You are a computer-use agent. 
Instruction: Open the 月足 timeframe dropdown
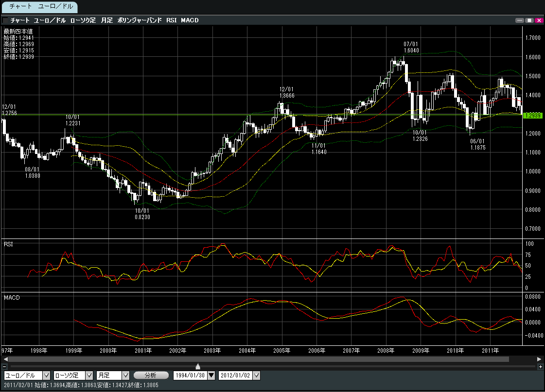click(x=125, y=375)
